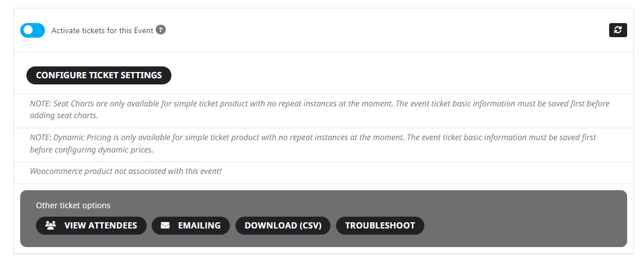The height and width of the screenshot is (260, 644).
Task: Open Configure Ticket Settings
Action: [x=99, y=75]
